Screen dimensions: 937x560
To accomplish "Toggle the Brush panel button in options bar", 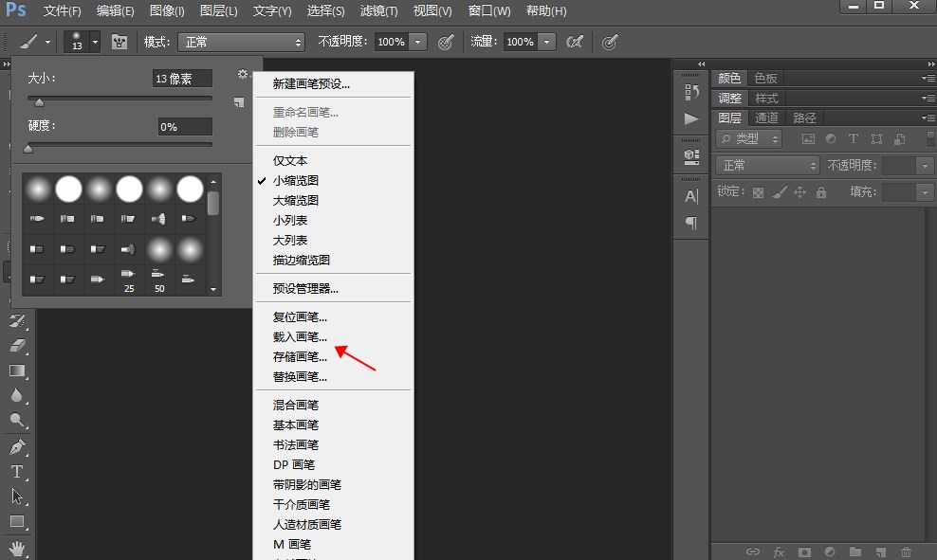I will point(119,42).
